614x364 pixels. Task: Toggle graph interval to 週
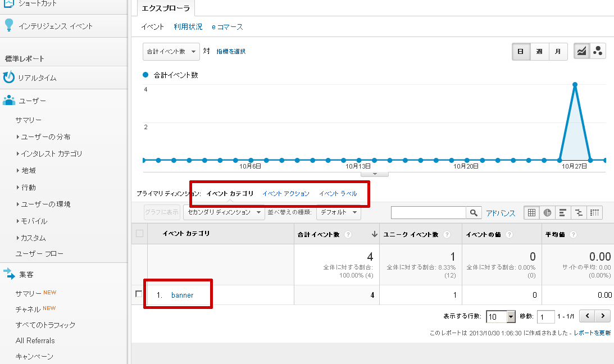pyautogui.click(x=539, y=51)
